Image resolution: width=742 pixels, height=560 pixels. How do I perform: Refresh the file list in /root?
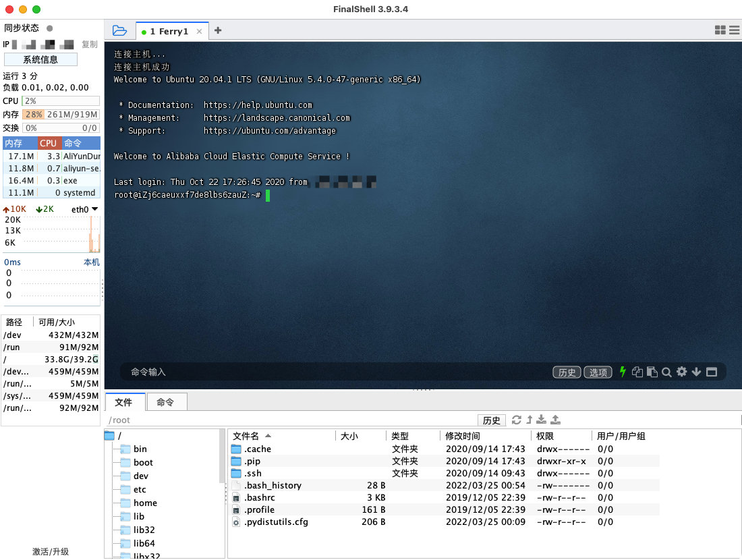click(517, 420)
